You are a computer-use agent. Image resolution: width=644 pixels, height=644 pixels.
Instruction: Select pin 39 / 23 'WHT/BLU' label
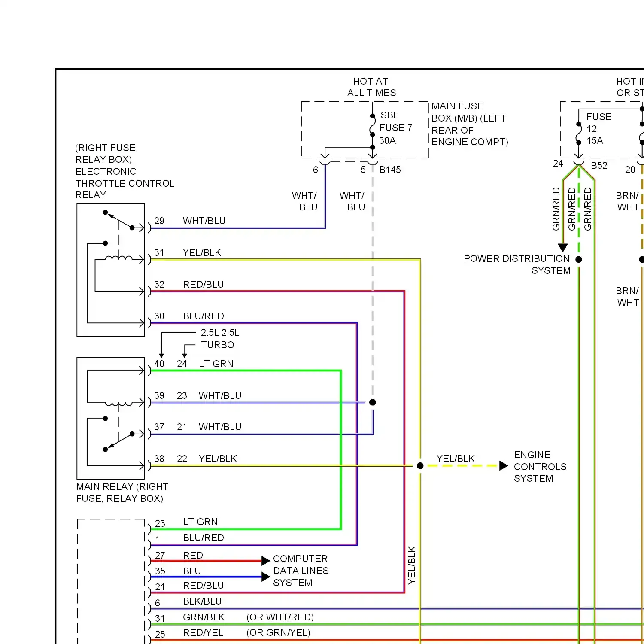click(x=220, y=395)
